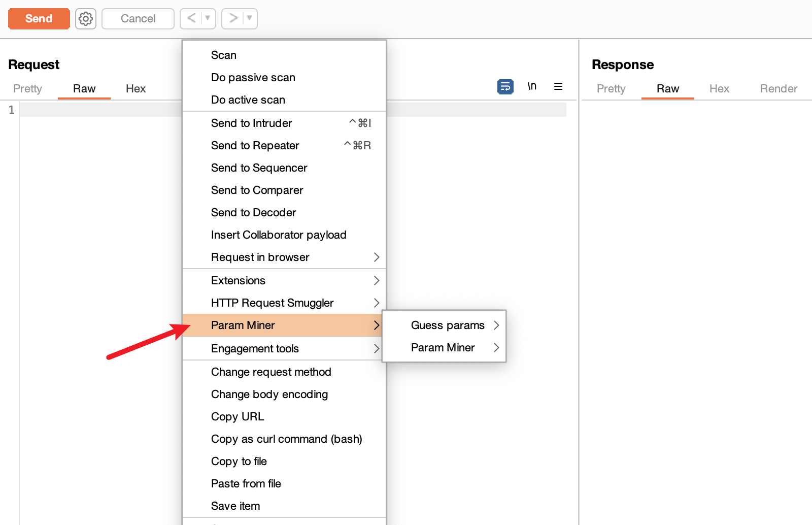Select Insert Collaborator payload
Image resolution: width=812 pixels, height=525 pixels.
pos(284,235)
